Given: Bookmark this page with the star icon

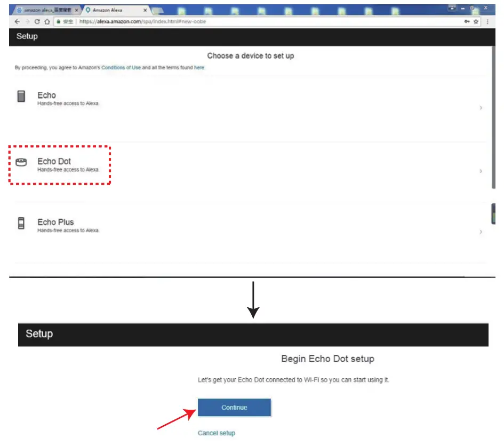Looking at the screenshot, I should coord(476,21).
